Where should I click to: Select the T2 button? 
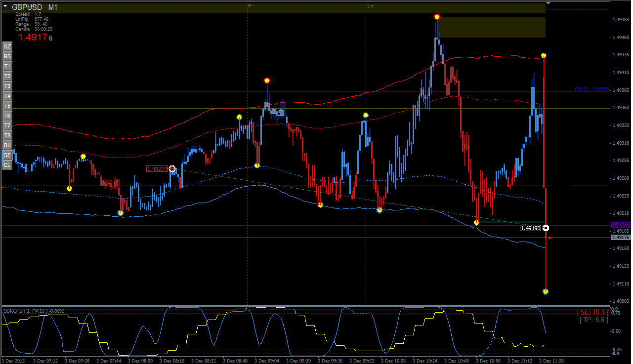coord(7,76)
